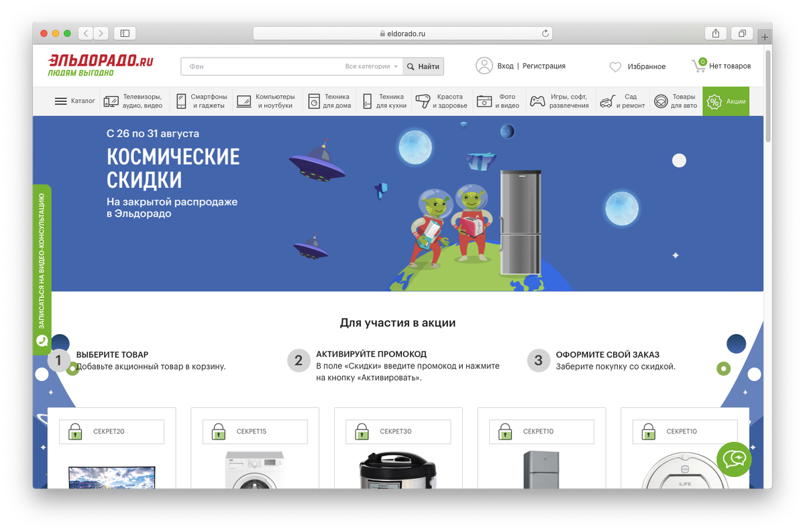
Task: Show Safari tab overview button
Action: point(742,33)
